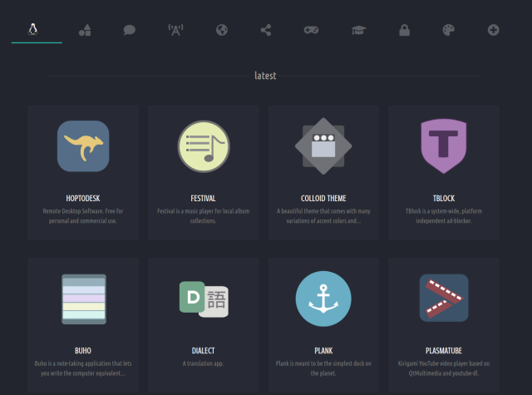Image resolution: width=532 pixels, height=395 pixels.
Task: Click the COLLOID THEME title
Action: point(323,198)
